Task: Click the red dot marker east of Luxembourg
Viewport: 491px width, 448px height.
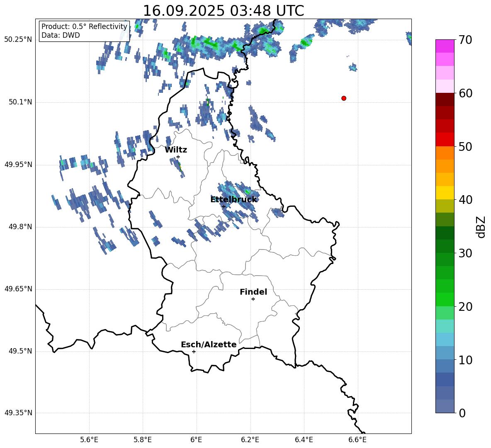Action: tap(344, 98)
